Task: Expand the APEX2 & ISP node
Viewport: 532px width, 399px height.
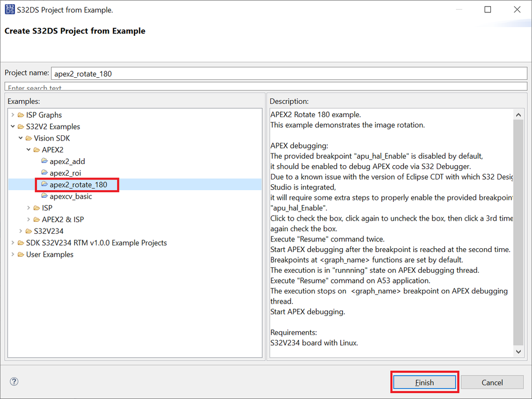Action: tap(28, 219)
